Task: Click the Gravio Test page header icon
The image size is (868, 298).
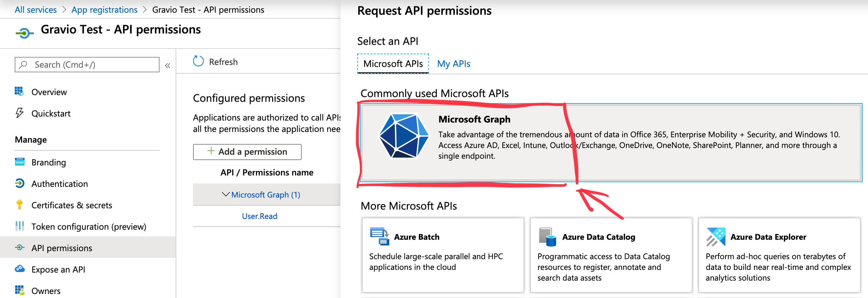Action: coord(24,33)
